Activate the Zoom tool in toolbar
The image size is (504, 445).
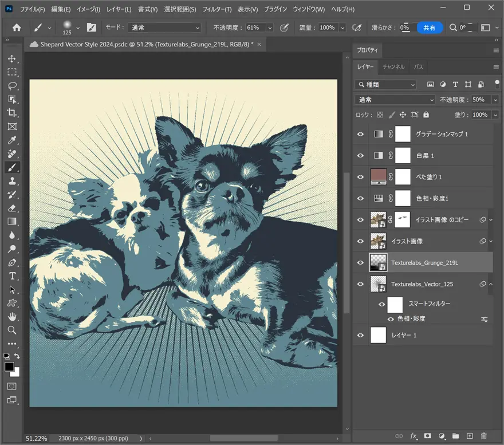pyautogui.click(x=12, y=330)
